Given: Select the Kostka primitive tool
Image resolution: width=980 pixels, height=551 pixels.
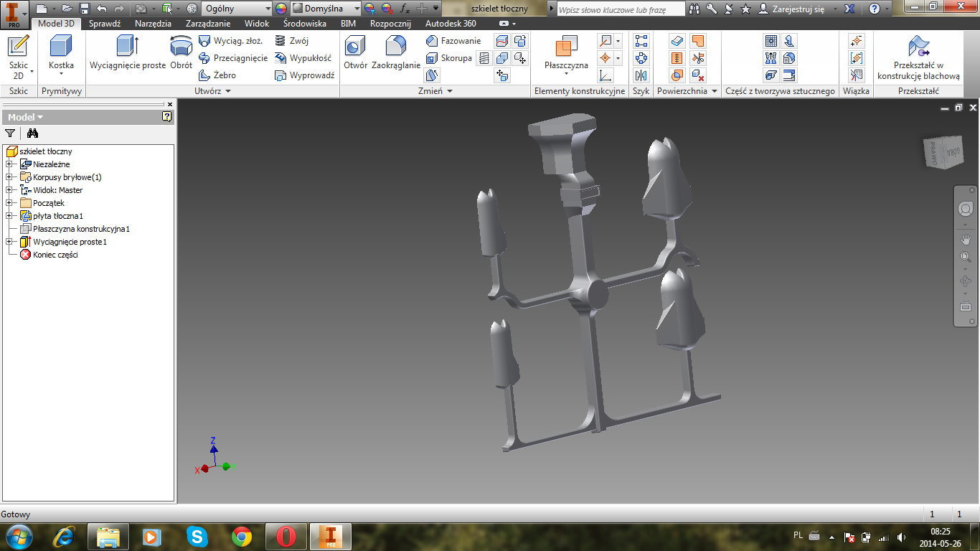Looking at the screenshot, I should (x=61, y=57).
